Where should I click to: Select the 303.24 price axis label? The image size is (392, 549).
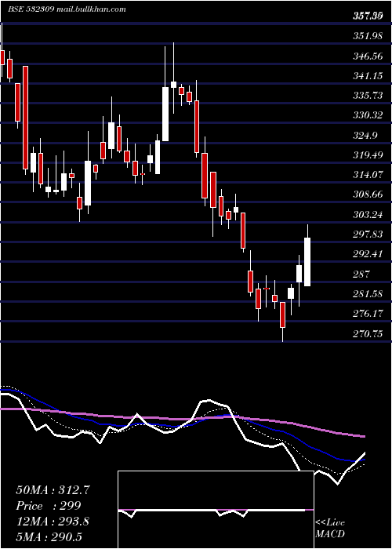368,215
